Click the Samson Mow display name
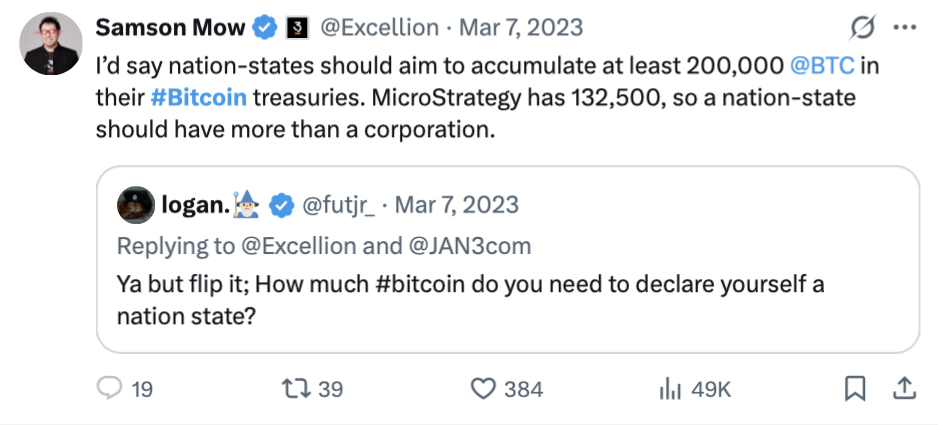The image size is (938, 425). (x=170, y=29)
